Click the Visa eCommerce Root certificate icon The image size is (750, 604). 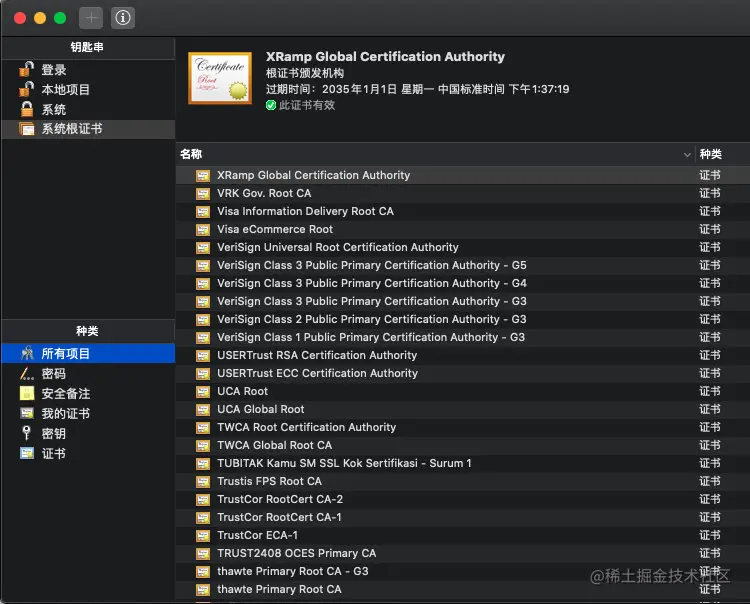click(203, 230)
